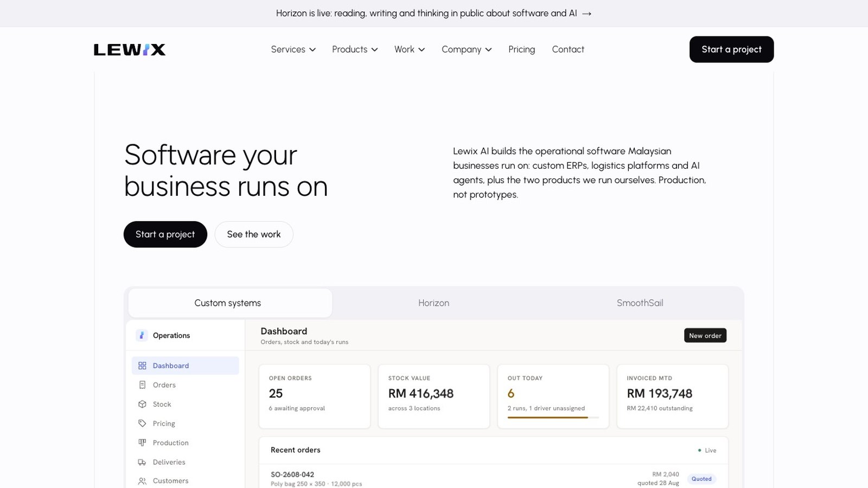Image resolution: width=868 pixels, height=488 pixels.
Task: Select Deliveries in the Operations sidebar
Action: [185, 462]
